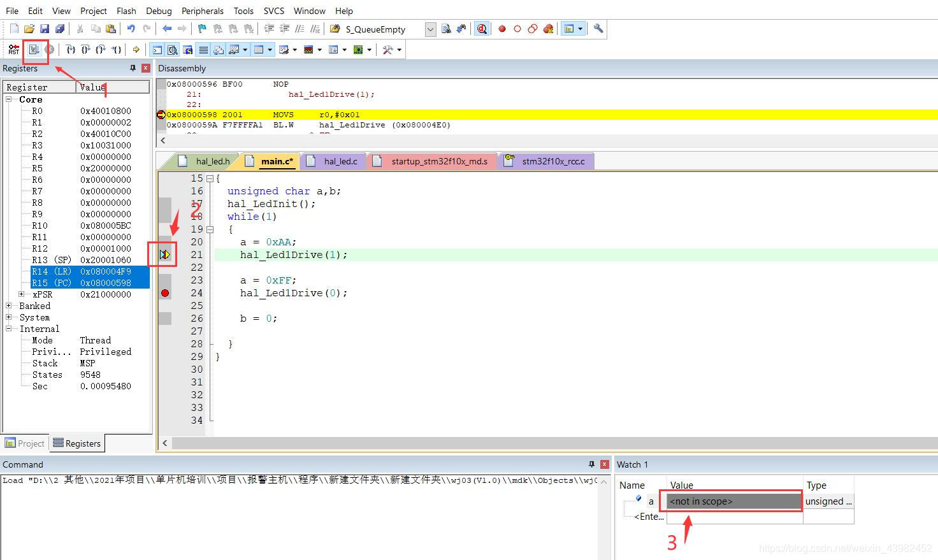Collapse the Internal register group
This screenshot has height=560, width=938.
pos(9,329)
